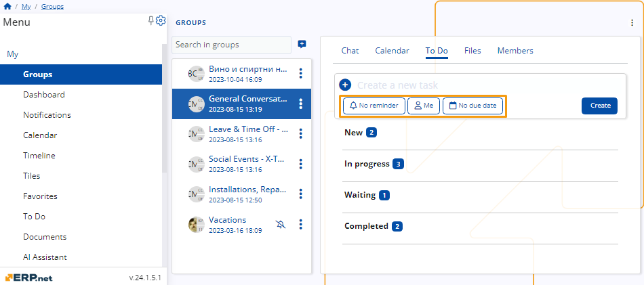Click the Waiting count badge 1
644x285 pixels.
point(384,196)
